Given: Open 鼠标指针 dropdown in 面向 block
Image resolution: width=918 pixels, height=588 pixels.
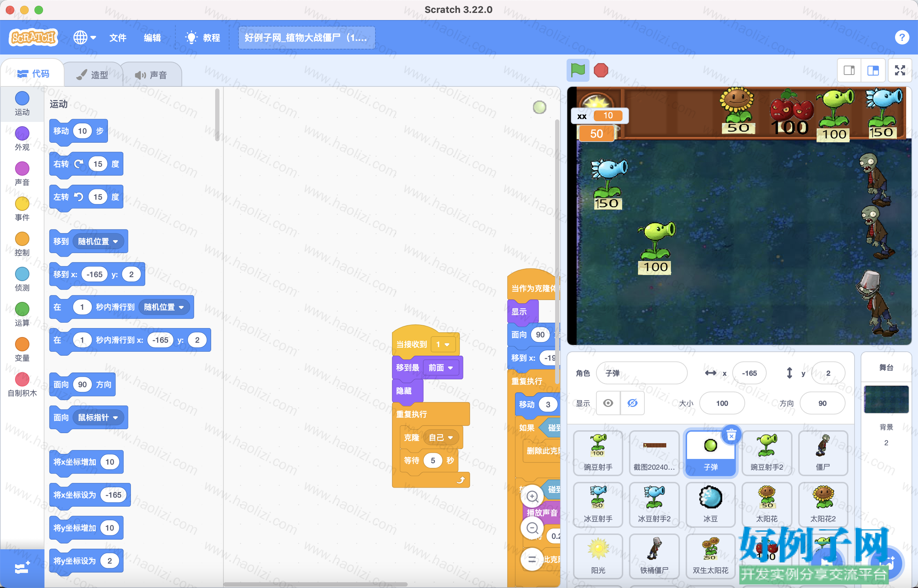Looking at the screenshot, I should (98, 417).
